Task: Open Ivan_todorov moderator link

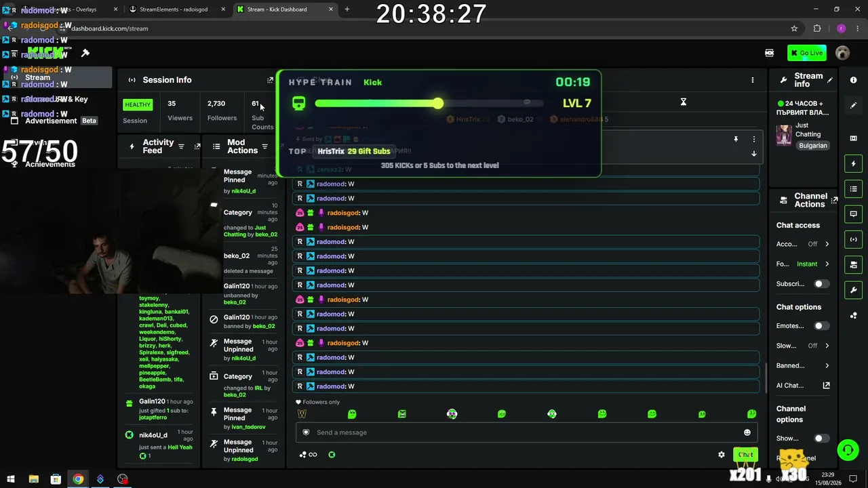Action: pyautogui.click(x=248, y=427)
